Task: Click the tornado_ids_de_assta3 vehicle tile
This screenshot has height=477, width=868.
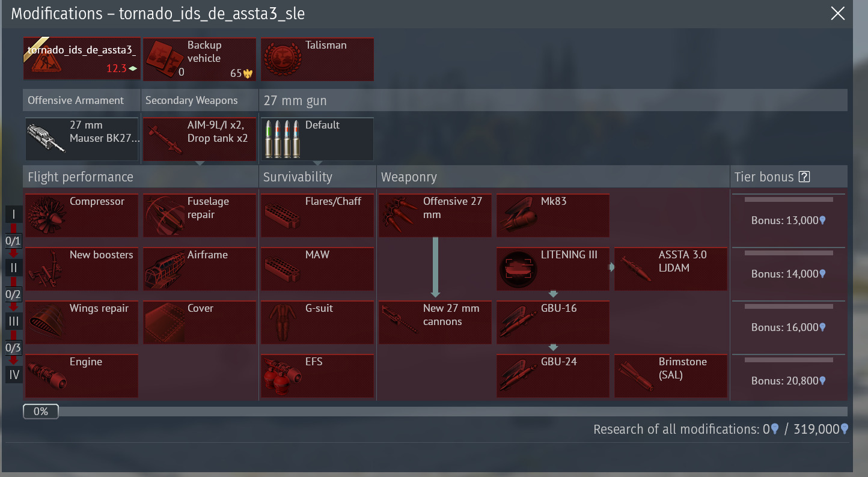Action: tap(81, 59)
